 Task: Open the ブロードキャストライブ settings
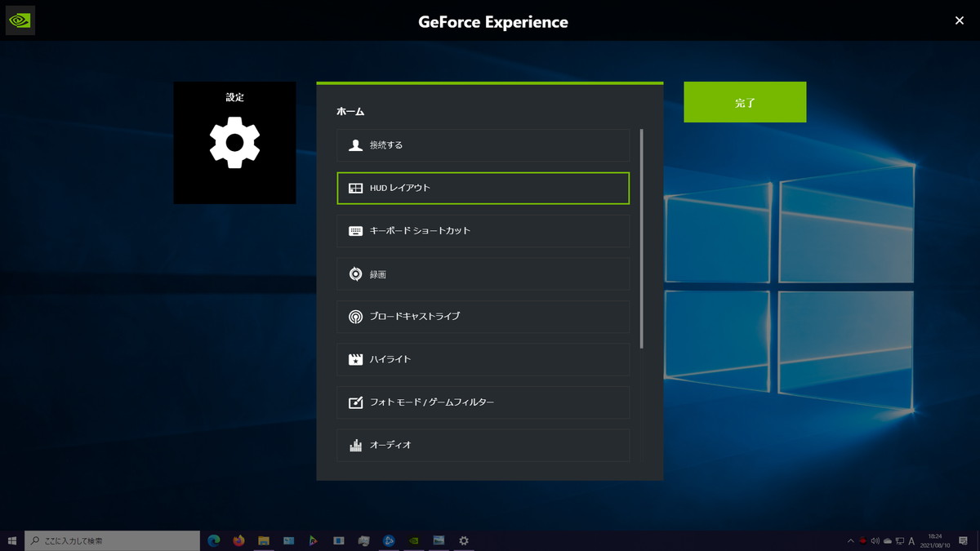coord(483,317)
